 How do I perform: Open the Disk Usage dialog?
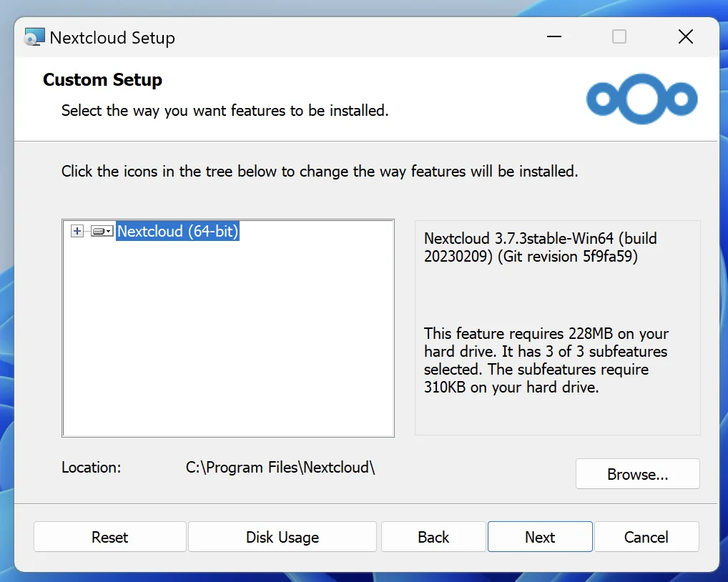[282, 536]
